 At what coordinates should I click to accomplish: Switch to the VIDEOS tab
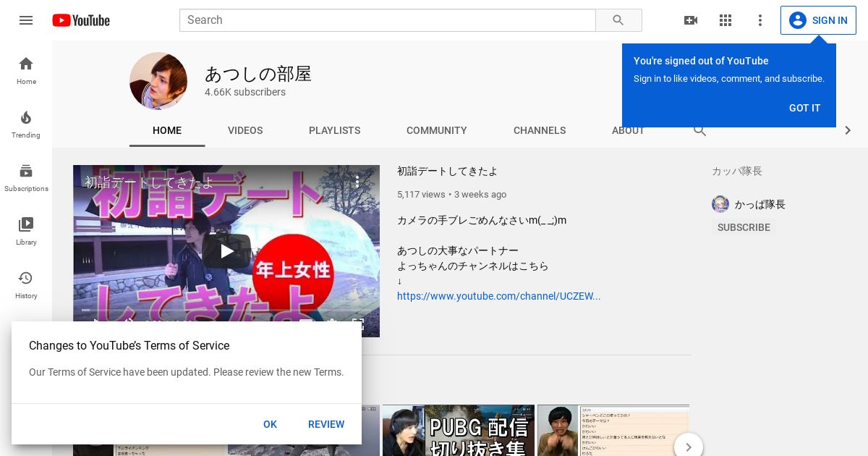[245, 130]
